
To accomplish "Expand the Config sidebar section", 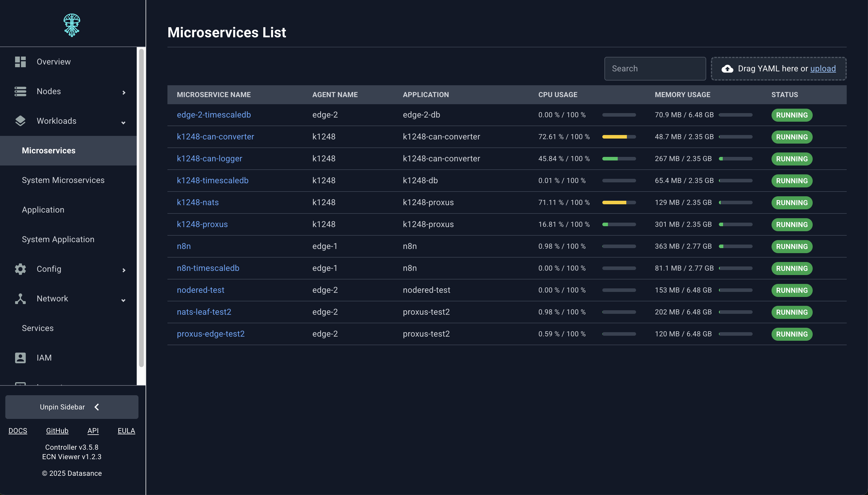I will tap(124, 270).
